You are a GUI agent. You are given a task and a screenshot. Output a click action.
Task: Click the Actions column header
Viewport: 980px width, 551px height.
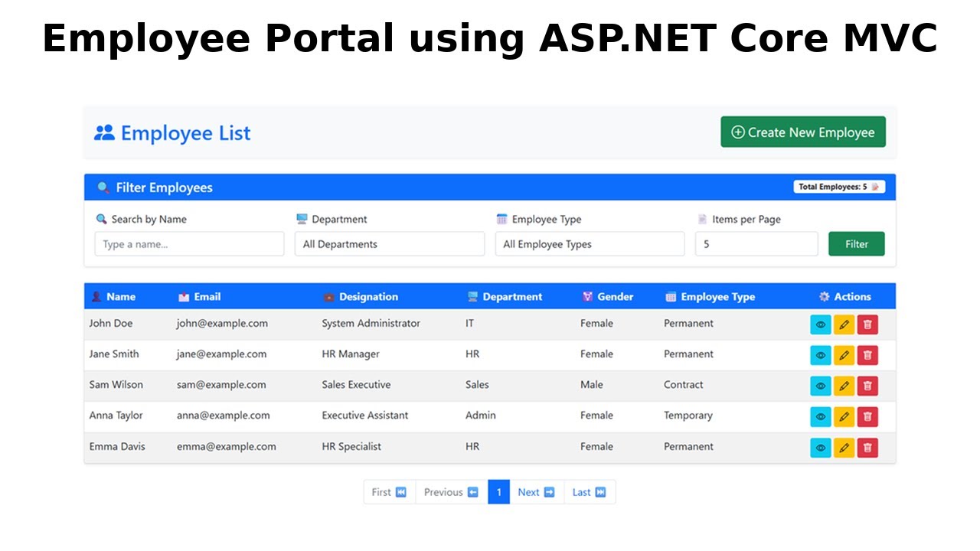tap(844, 297)
